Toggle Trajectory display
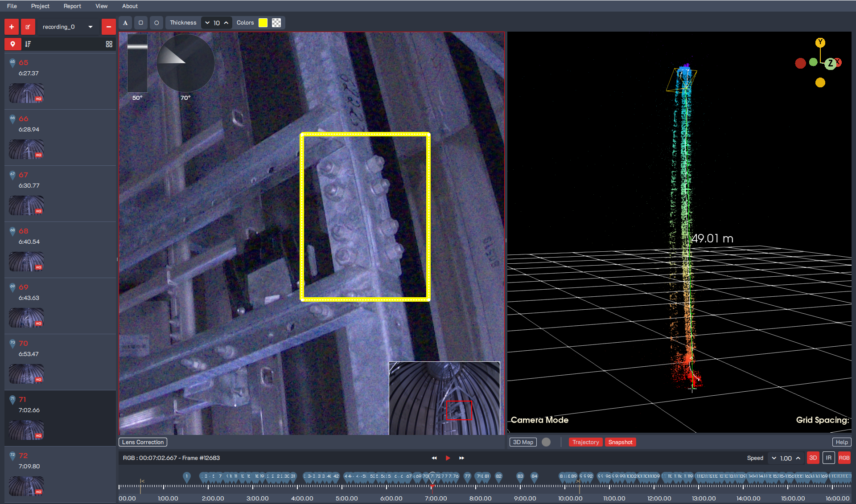This screenshot has height=504, width=856. [586, 442]
